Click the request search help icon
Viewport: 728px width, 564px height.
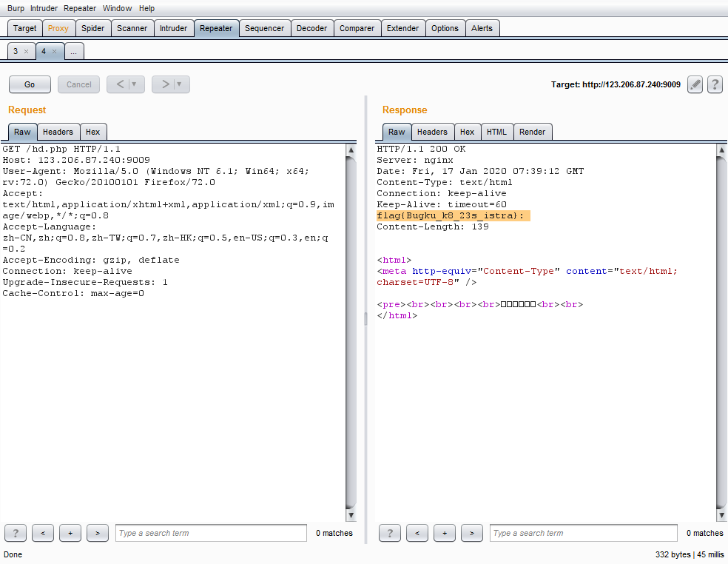16,533
